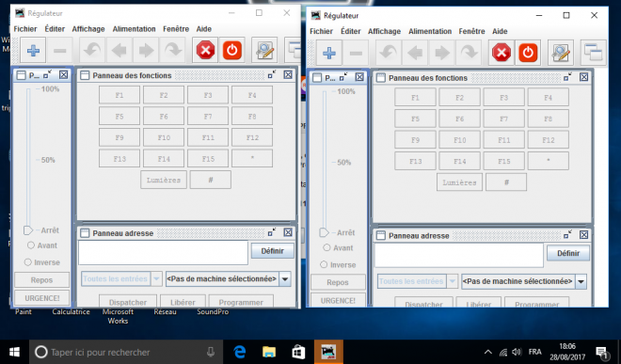The image size is (621, 364).
Task: Click the Définir button in right window
Action: pos(568,253)
